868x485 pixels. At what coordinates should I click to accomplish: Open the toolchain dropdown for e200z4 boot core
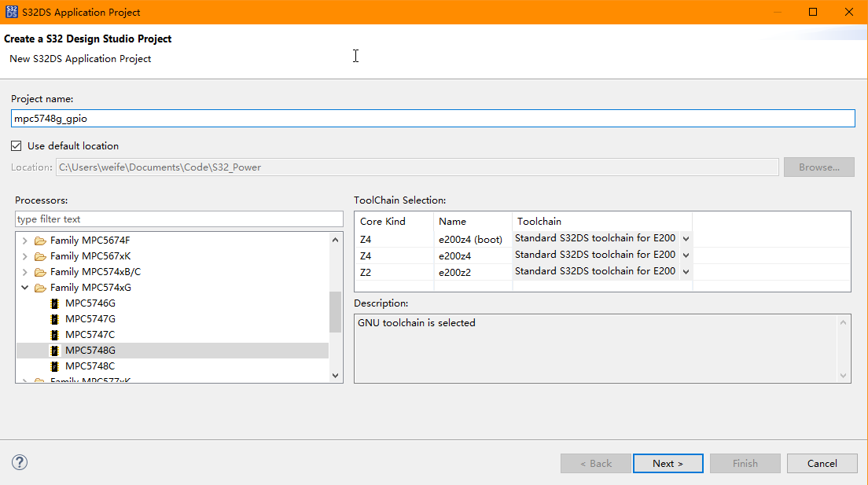point(686,237)
